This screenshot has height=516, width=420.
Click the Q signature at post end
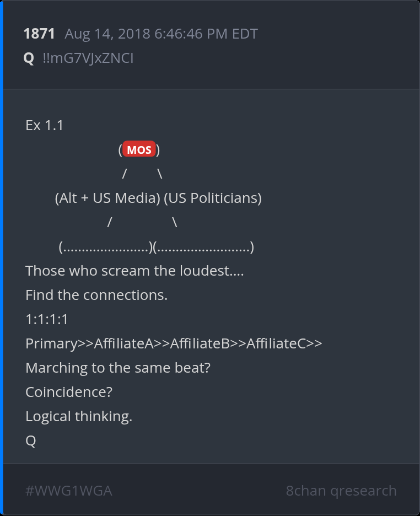pos(31,440)
